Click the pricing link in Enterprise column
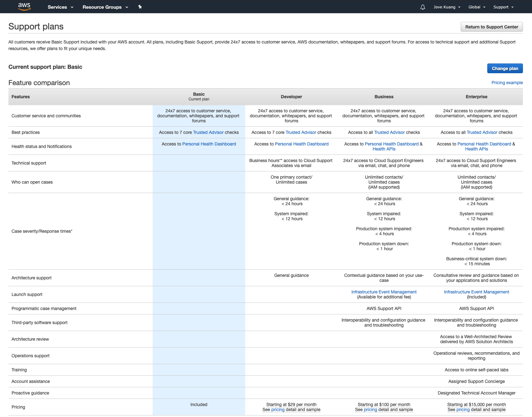532x417 pixels. [463, 409]
